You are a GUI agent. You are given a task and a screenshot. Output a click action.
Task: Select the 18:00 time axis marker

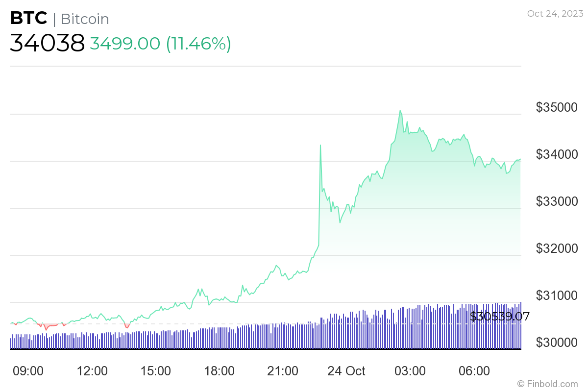tap(219, 370)
